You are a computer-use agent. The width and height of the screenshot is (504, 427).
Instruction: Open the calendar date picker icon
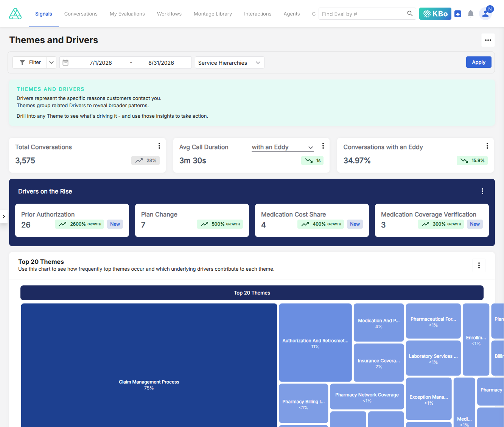tap(65, 62)
